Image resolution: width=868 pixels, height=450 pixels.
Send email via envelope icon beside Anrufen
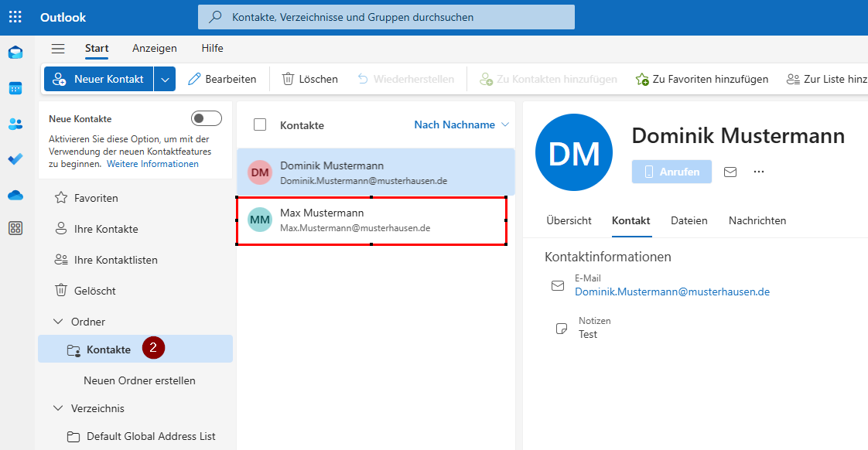click(730, 172)
